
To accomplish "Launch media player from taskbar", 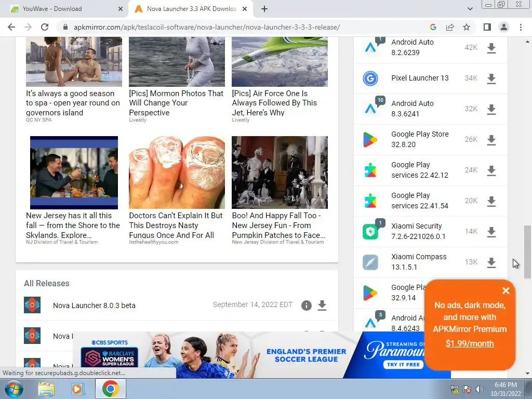I will tap(77, 389).
